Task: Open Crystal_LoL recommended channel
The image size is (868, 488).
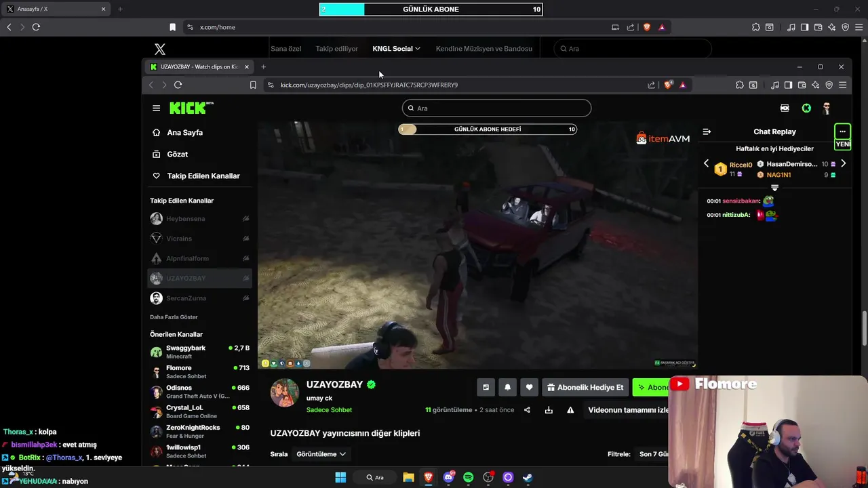Action: click(199, 411)
